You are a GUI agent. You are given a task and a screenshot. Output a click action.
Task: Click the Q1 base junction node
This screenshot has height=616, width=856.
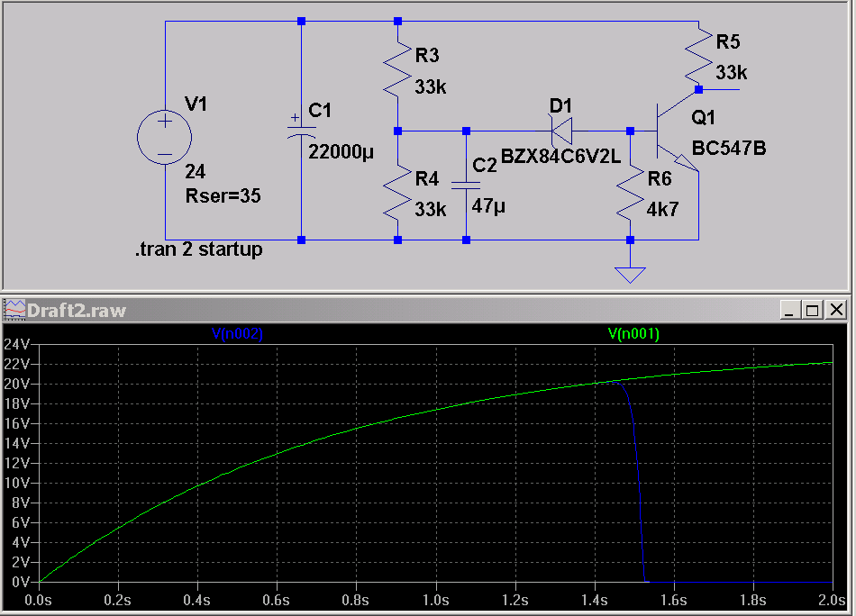click(x=630, y=131)
